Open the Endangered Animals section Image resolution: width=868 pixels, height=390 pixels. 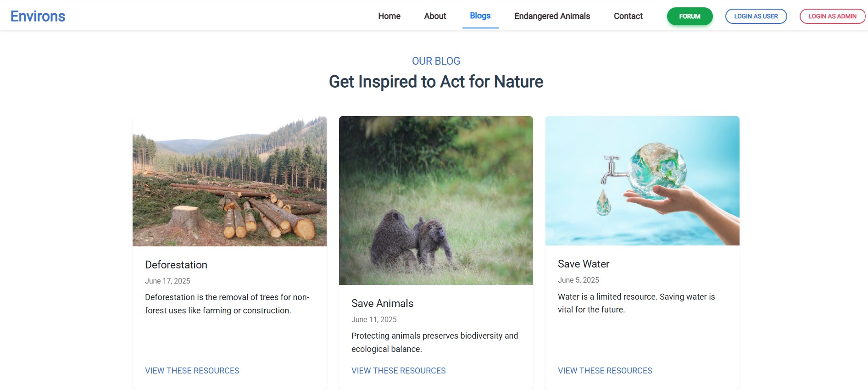552,16
